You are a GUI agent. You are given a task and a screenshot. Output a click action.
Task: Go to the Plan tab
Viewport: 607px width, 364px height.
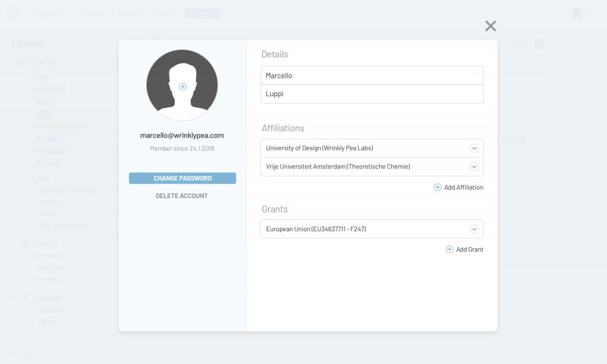92,13
